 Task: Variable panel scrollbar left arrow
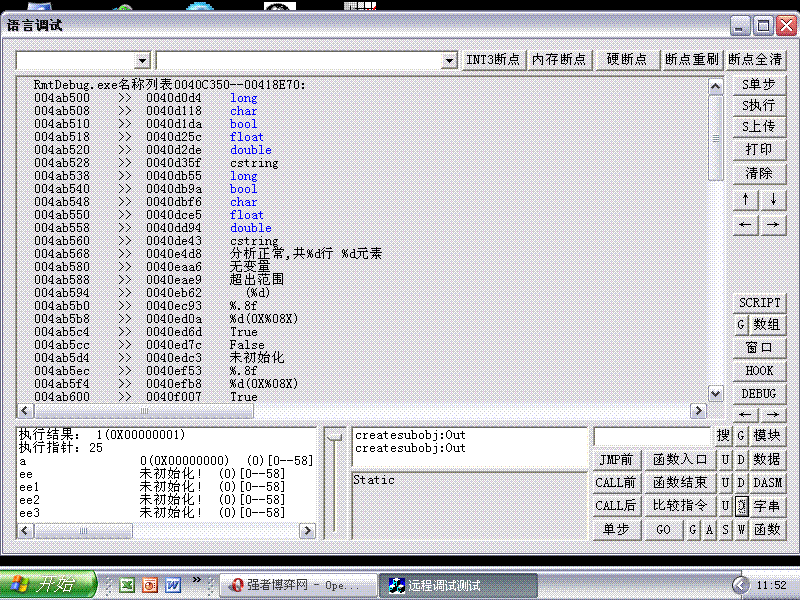(x=25, y=531)
